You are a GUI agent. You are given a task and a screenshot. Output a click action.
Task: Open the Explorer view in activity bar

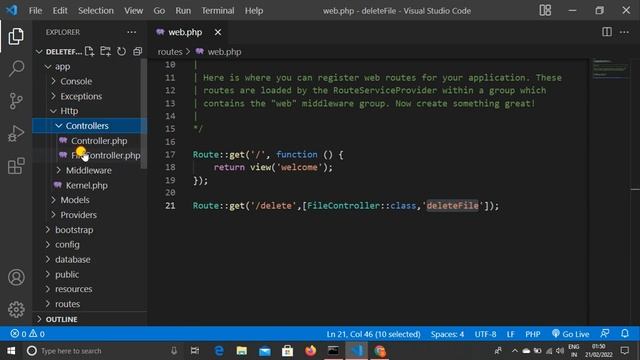click(16, 36)
